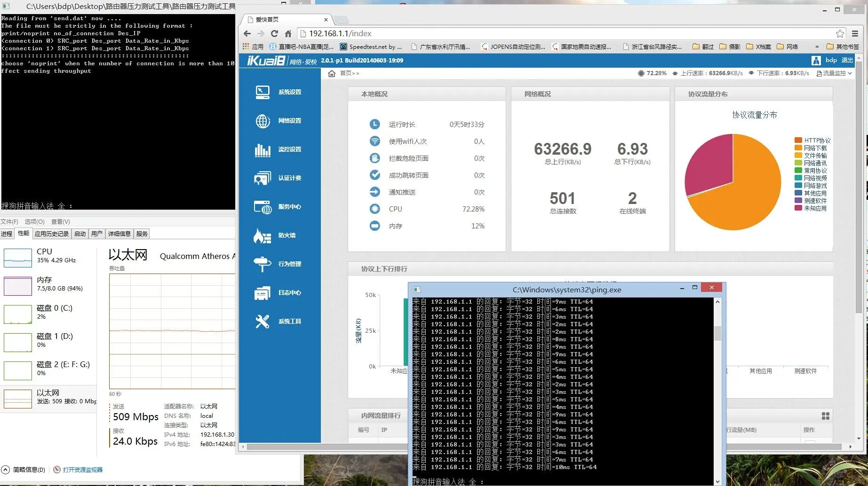Screen dimensions: 868x486
Task: Open 日志中心 sidebar icon
Action: click(x=262, y=293)
